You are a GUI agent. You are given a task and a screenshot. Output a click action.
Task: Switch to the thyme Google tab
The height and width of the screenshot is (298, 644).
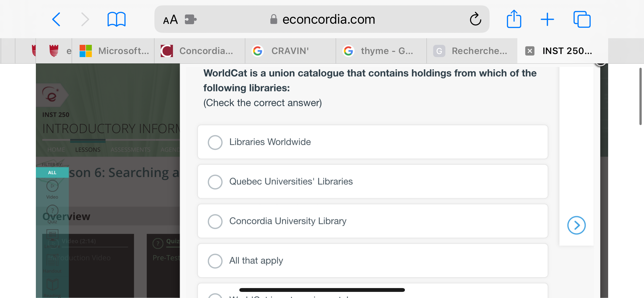tap(381, 51)
